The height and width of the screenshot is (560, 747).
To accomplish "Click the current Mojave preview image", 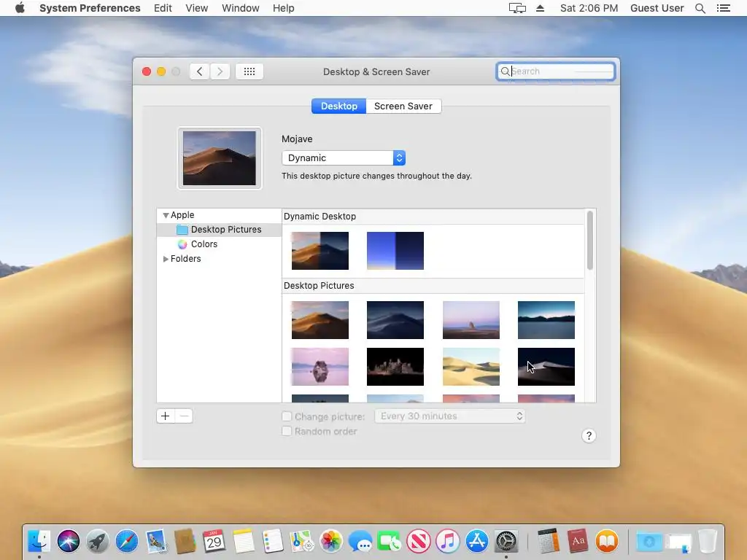I will click(x=219, y=158).
